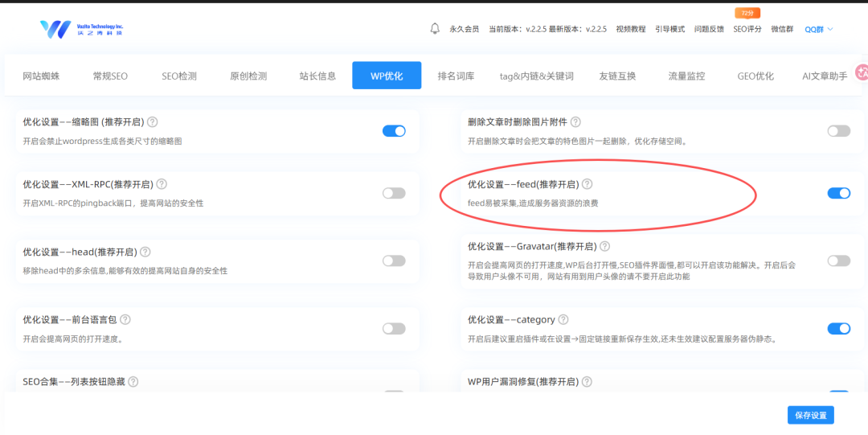Image resolution: width=868 pixels, height=435 pixels.
Task: Open the 微信群 link
Action: [x=784, y=30]
